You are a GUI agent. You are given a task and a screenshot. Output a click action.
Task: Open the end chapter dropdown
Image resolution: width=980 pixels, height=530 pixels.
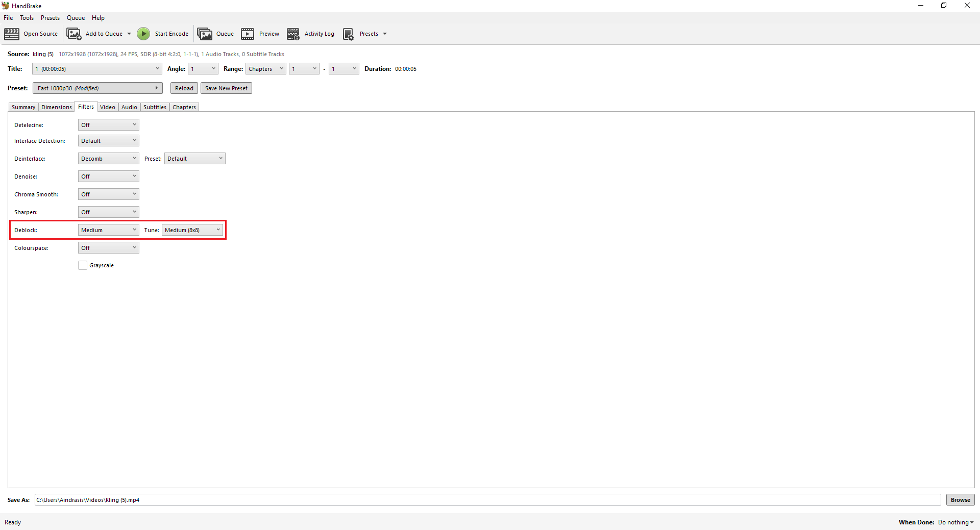(344, 69)
